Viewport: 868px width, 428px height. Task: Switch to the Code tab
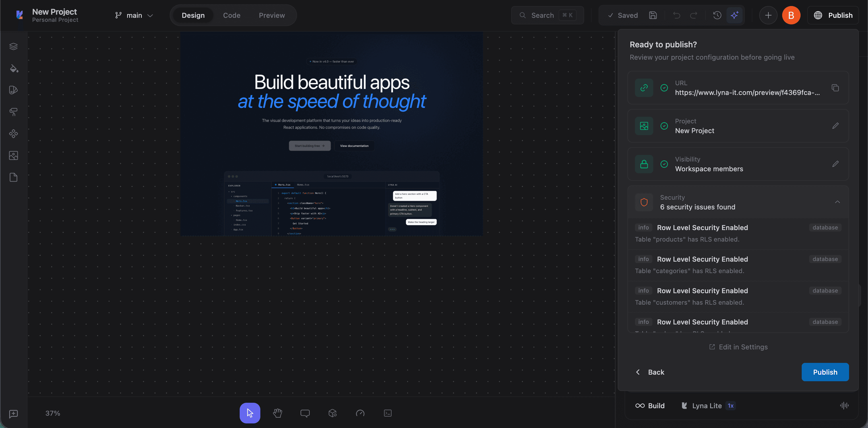pyautogui.click(x=231, y=15)
